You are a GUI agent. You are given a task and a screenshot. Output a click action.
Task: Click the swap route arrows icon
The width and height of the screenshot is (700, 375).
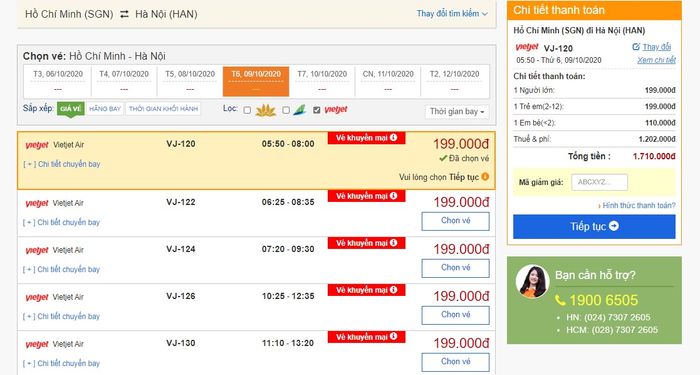click(x=125, y=14)
